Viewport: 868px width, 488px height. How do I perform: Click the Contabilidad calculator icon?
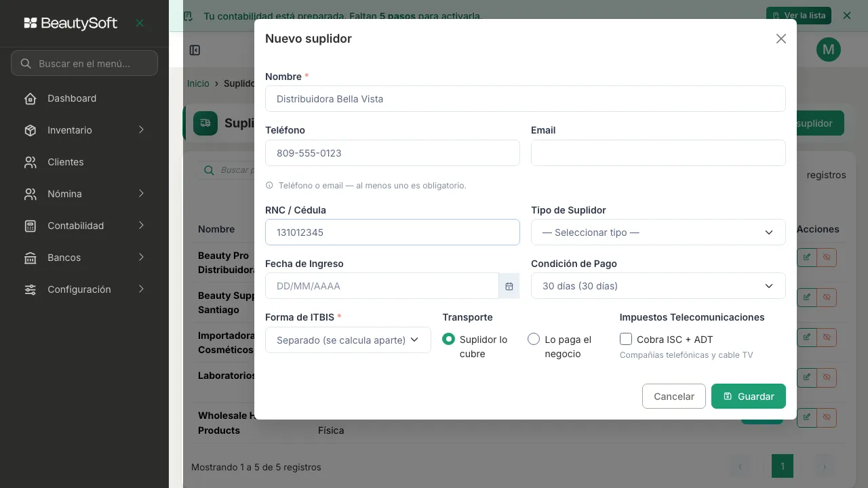pos(31,226)
